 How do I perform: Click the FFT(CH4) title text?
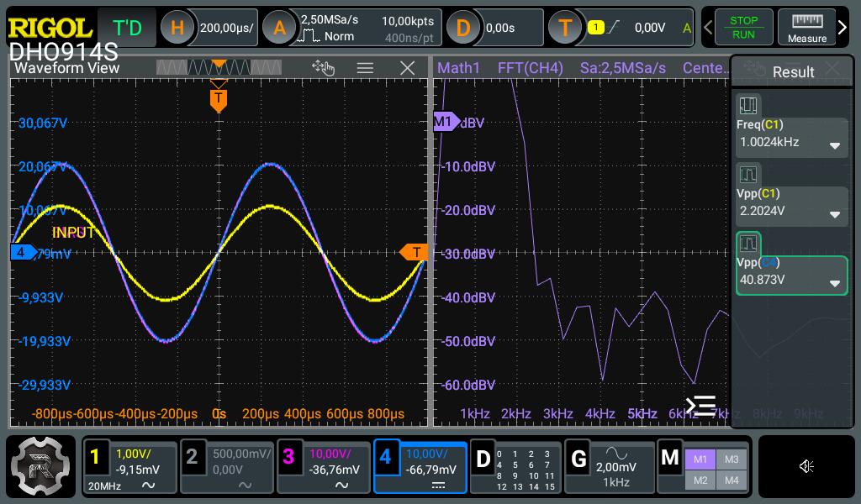tap(530, 67)
